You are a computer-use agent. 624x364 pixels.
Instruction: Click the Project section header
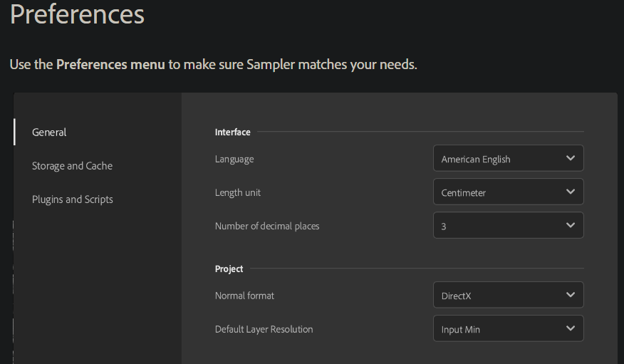229,269
